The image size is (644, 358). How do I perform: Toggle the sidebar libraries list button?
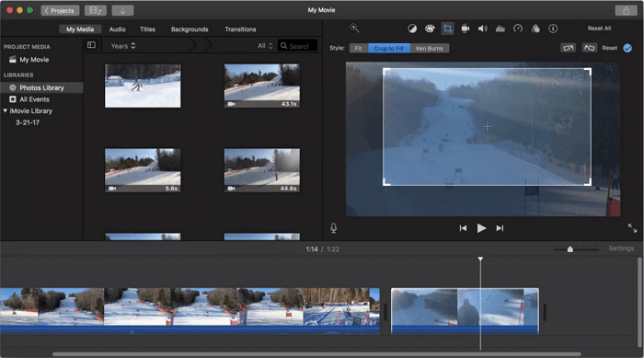coord(91,45)
